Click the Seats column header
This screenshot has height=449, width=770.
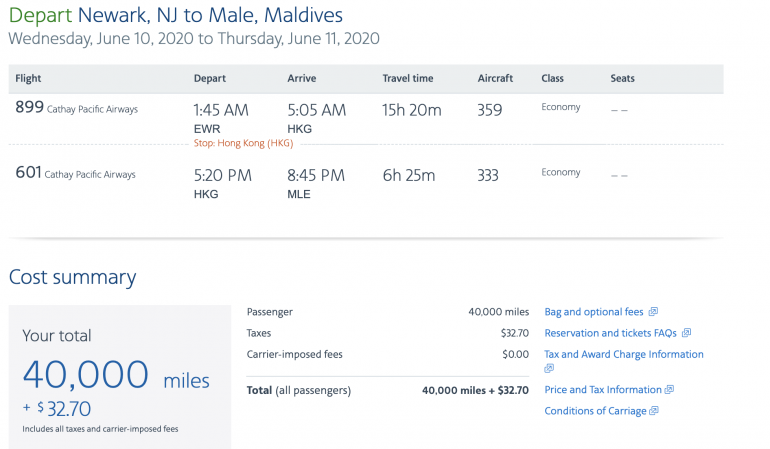tap(622, 78)
